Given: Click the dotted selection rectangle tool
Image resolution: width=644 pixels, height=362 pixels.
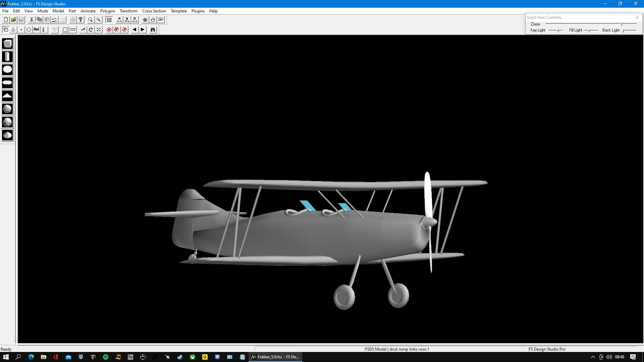Looking at the screenshot, I should click(65, 30).
